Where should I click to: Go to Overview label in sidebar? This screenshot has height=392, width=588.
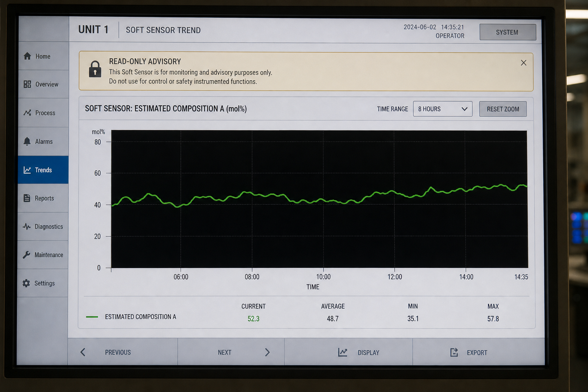point(47,84)
